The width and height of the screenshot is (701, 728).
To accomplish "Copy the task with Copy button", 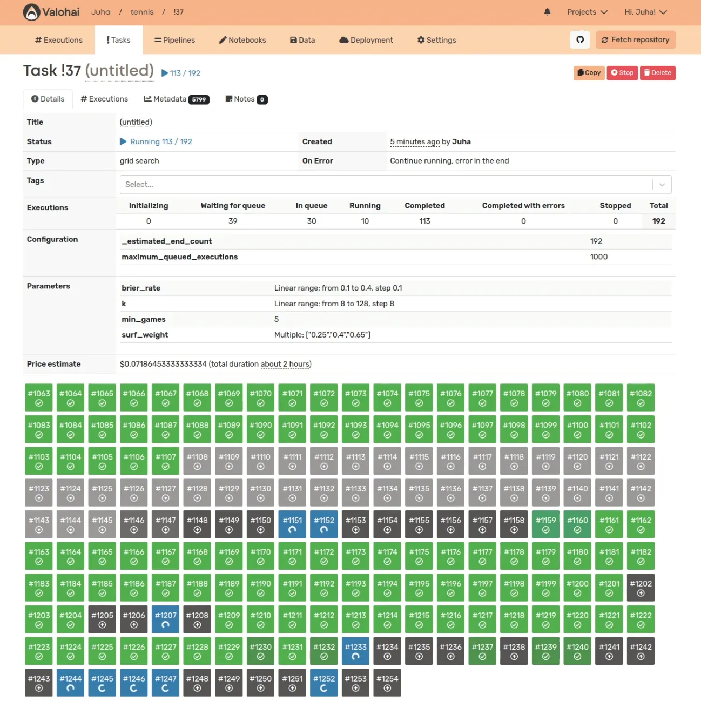I will tap(589, 73).
